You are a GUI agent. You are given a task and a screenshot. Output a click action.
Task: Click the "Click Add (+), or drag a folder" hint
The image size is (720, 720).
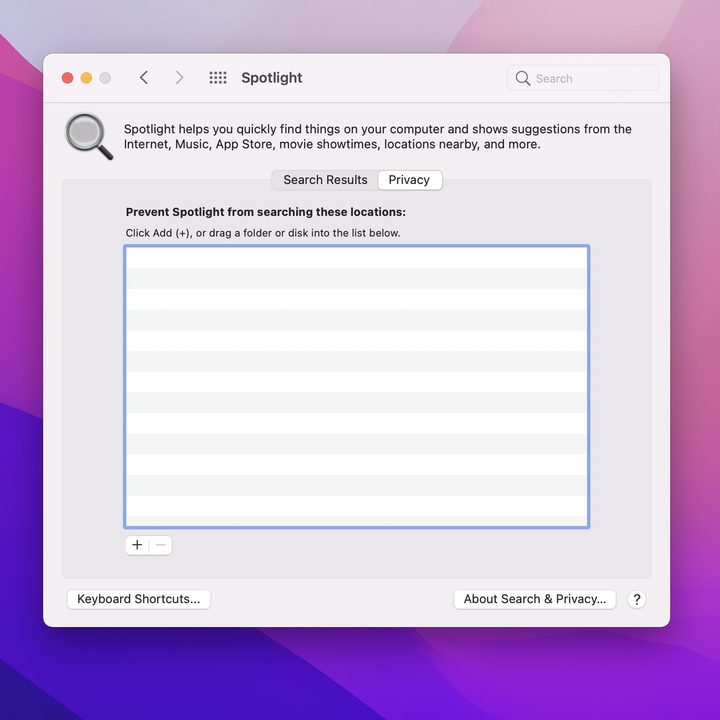263,233
